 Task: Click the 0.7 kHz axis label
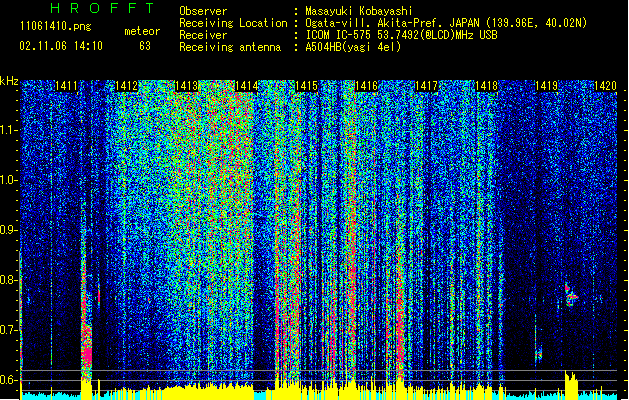[9, 330]
